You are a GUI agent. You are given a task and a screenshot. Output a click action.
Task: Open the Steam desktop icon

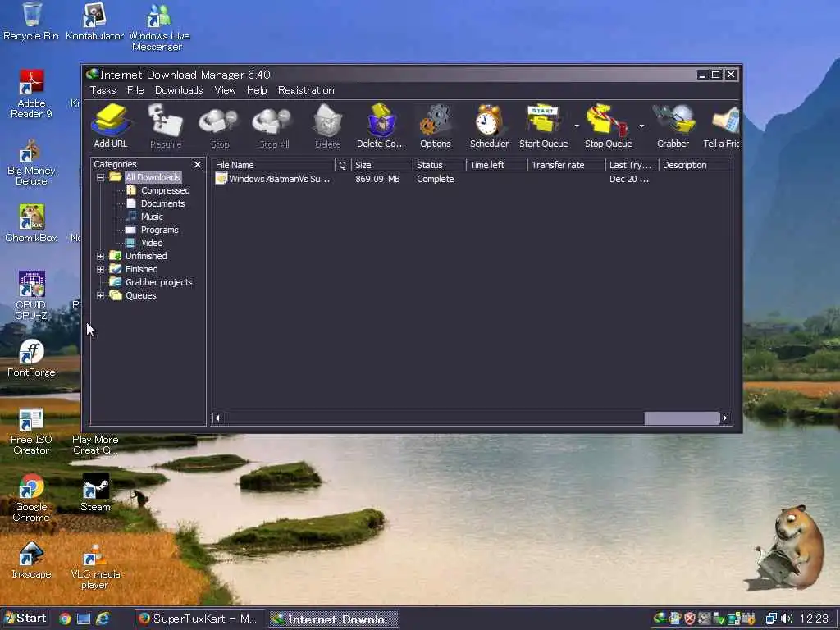[x=95, y=492]
